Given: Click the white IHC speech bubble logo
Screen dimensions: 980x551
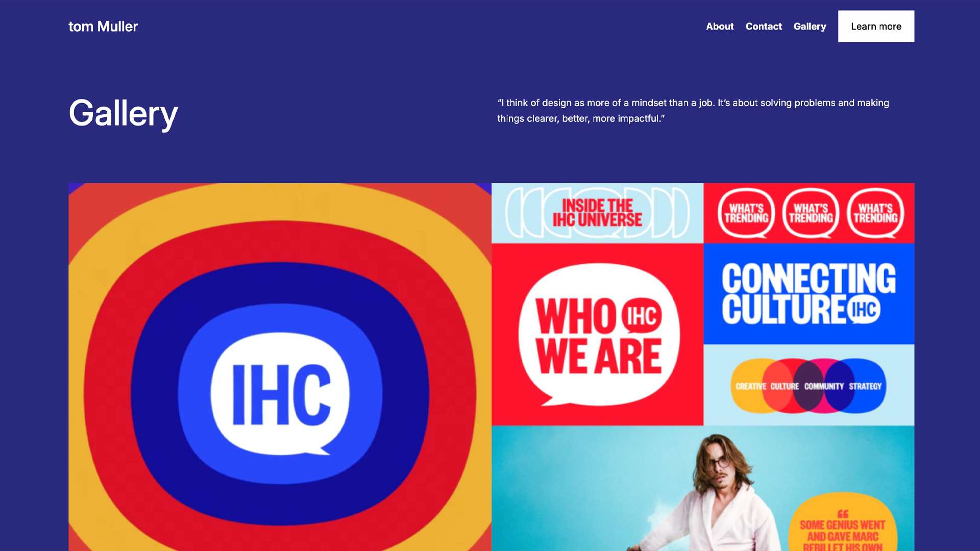Looking at the screenshot, I should [280, 394].
